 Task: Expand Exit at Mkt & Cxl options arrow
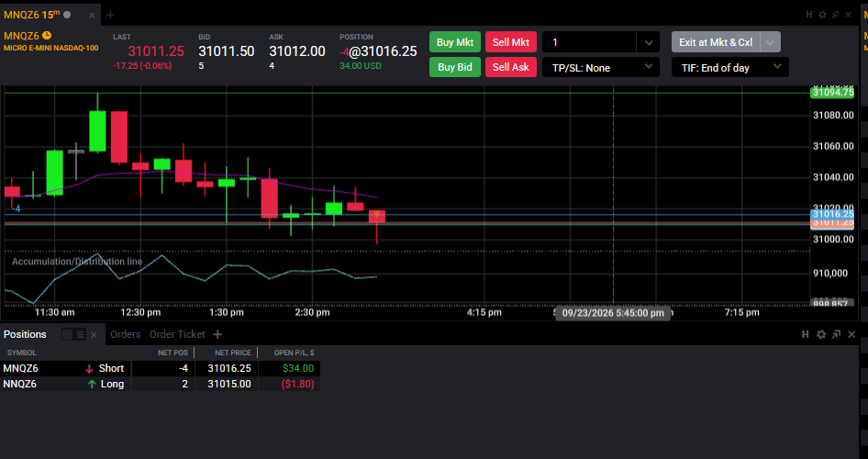click(770, 42)
